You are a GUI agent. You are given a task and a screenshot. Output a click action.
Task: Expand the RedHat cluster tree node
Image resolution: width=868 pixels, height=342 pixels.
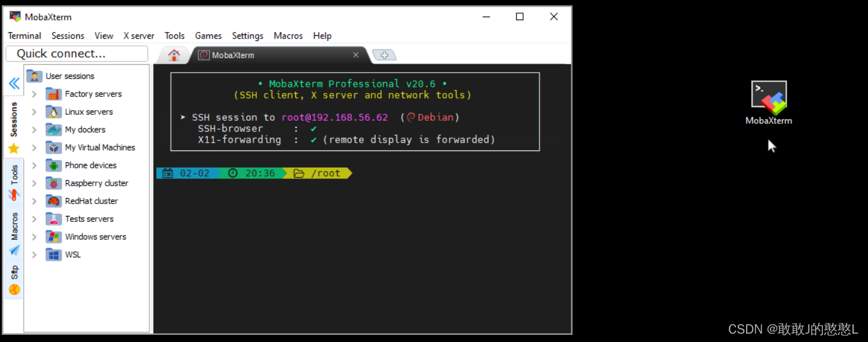pos(34,201)
